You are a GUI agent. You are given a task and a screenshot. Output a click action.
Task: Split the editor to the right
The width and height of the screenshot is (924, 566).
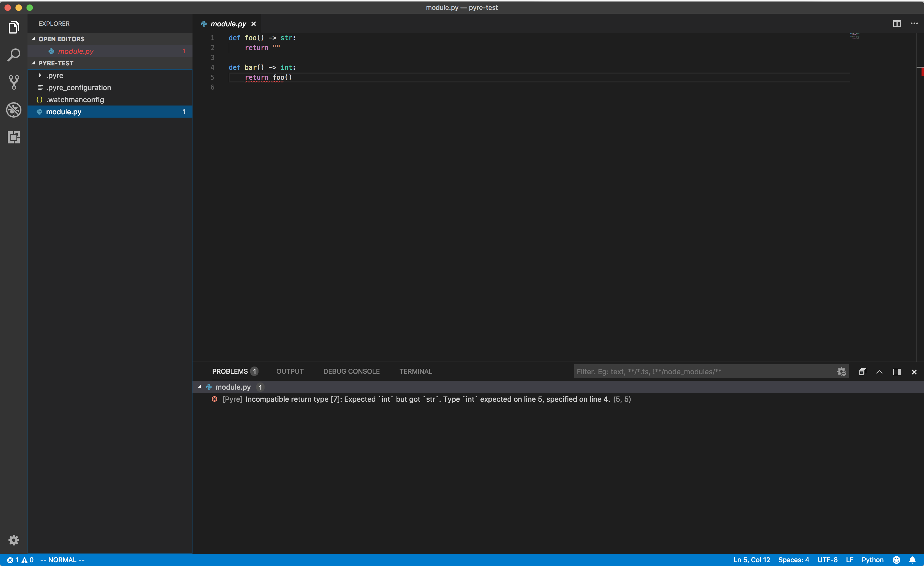tap(897, 24)
